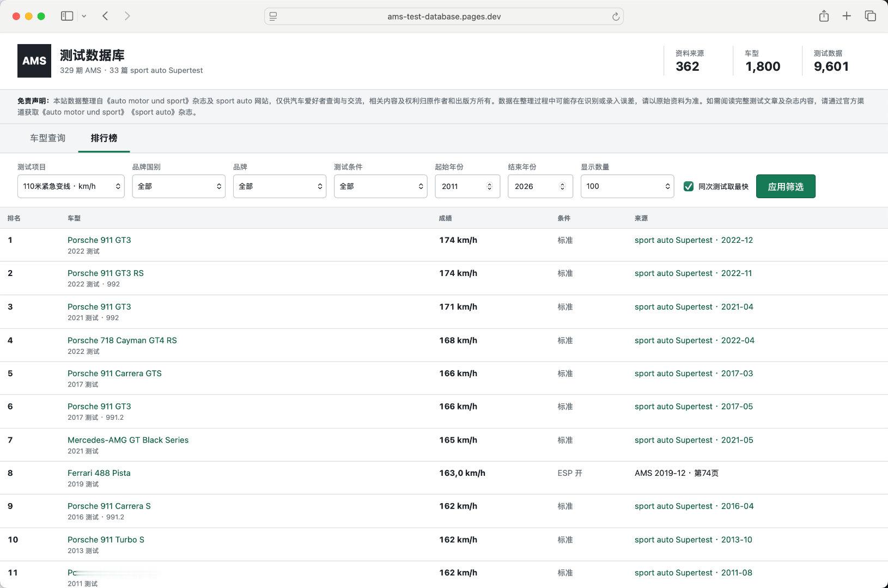Click the AMS 2019-12 · 第74页 source text
This screenshot has width=888, height=588.
click(677, 473)
